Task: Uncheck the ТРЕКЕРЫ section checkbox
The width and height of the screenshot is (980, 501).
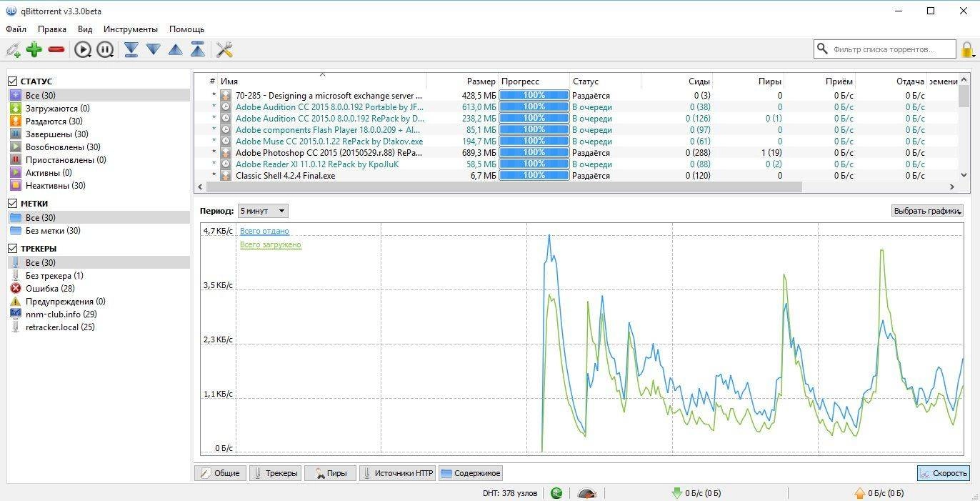Action: (12, 249)
